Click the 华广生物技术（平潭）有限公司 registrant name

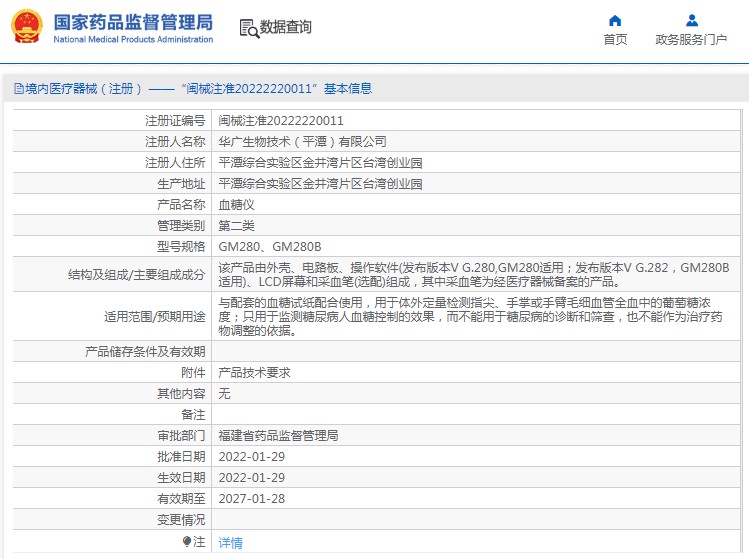pos(302,141)
